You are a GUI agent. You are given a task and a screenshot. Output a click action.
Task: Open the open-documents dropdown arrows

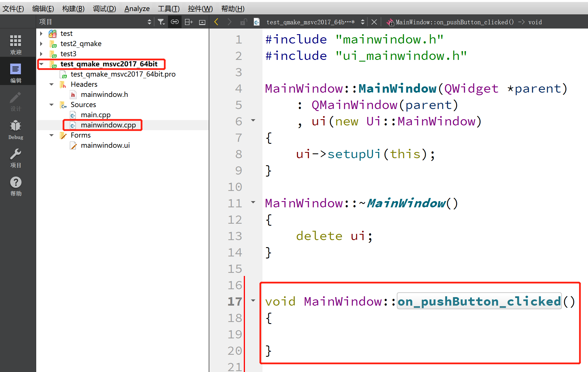pyautogui.click(x=363, y=22)
